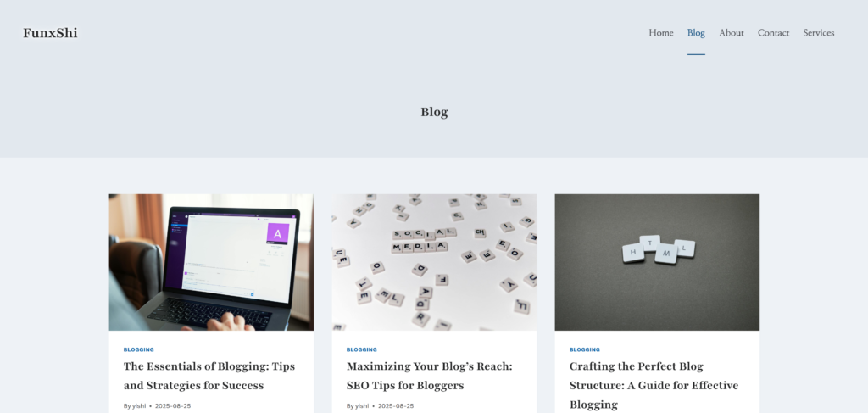Viewport: 868px width, 413px height.
Task: Open the laptop post thumbnail image
Action: [x=211, y=262]
